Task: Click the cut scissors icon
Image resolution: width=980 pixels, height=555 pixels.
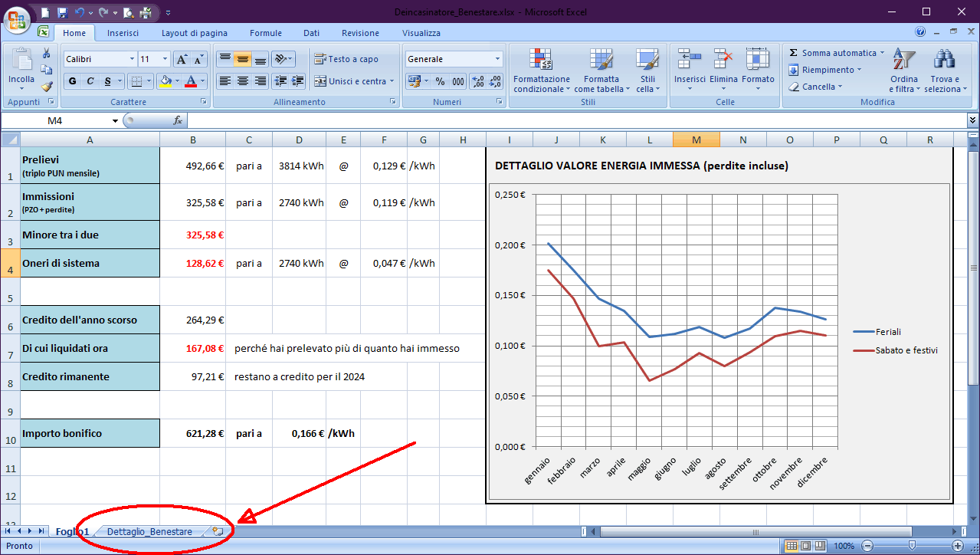Action: [47, 53]
